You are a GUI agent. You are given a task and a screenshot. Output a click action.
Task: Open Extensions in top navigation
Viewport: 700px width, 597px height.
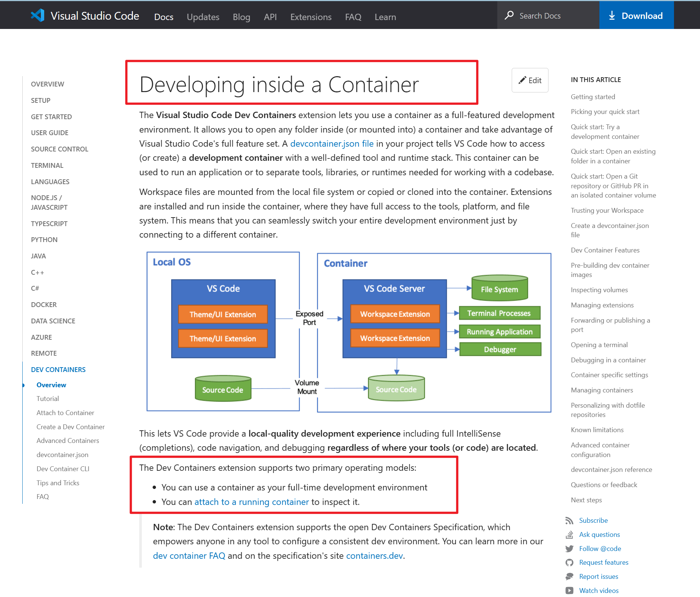(x=311, y=17)
